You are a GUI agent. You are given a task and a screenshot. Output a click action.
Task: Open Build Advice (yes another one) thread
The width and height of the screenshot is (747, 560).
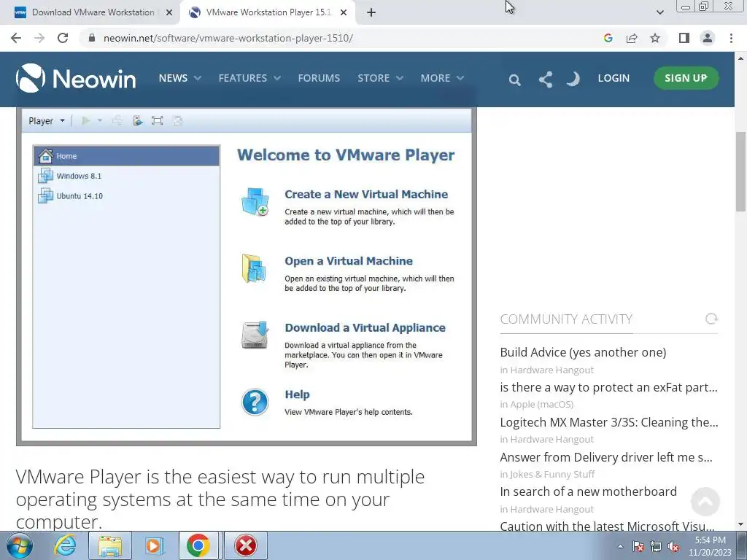coord(583,352)
